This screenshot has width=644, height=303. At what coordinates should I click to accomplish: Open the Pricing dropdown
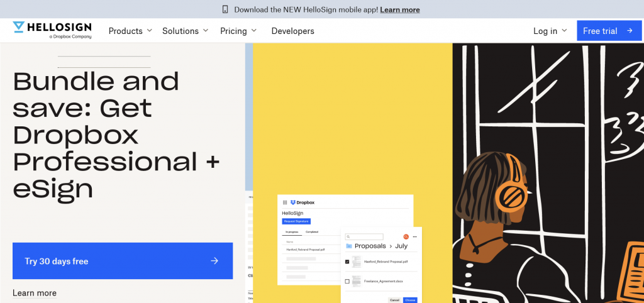(238, 31)
